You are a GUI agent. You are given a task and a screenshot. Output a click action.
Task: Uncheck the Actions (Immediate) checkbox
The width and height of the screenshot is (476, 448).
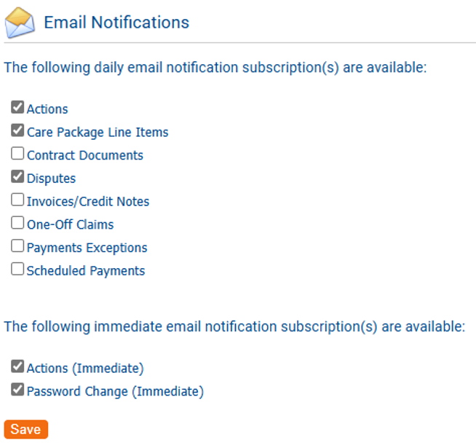tap(17, 367)
